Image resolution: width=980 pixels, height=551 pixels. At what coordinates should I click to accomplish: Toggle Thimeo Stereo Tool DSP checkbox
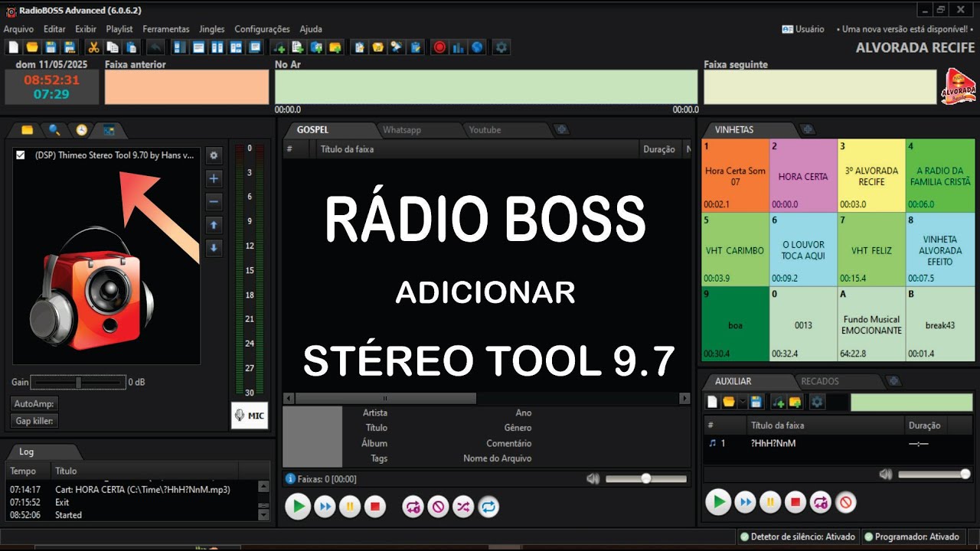click(21, 155)
